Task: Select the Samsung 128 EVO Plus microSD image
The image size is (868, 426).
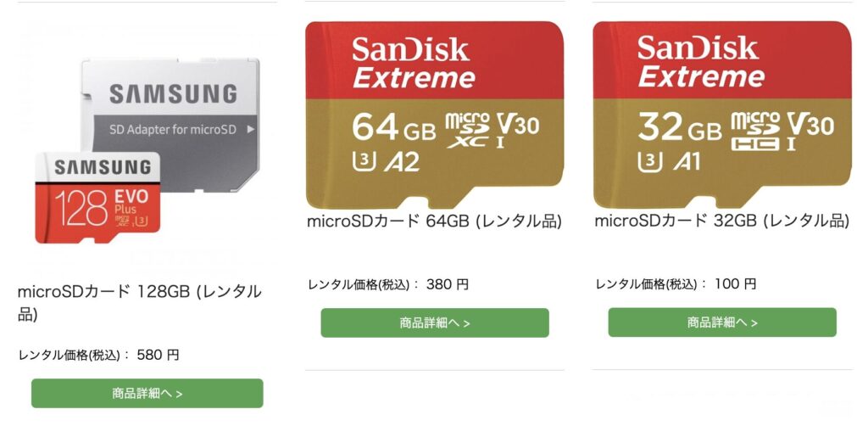Action: (x=98, y=198)
